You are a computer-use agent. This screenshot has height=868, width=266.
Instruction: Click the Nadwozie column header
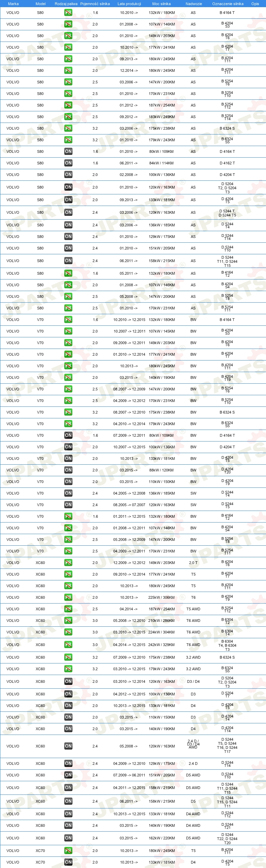coord(194,4)
